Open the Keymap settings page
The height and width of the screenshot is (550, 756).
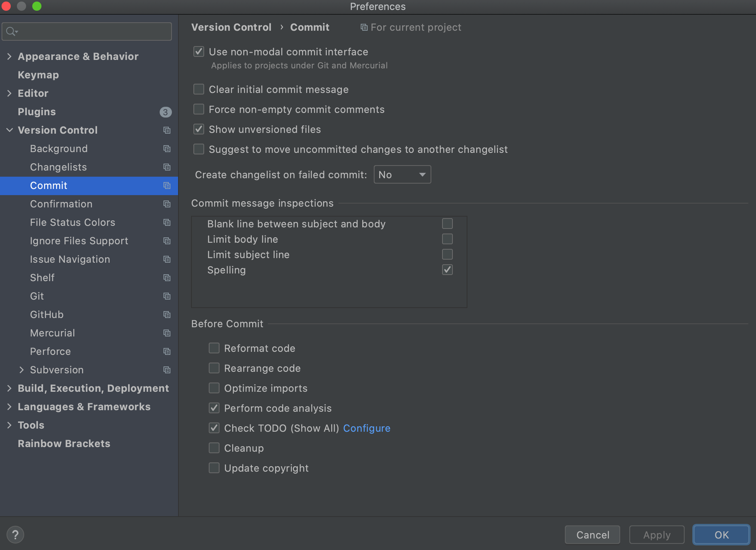click(x=38, y=75)
